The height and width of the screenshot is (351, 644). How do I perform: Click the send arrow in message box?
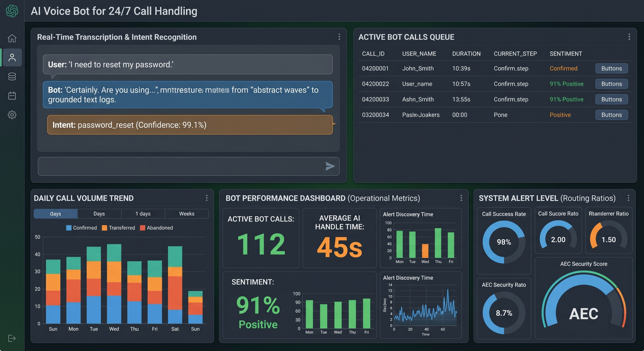click(330, 166)
